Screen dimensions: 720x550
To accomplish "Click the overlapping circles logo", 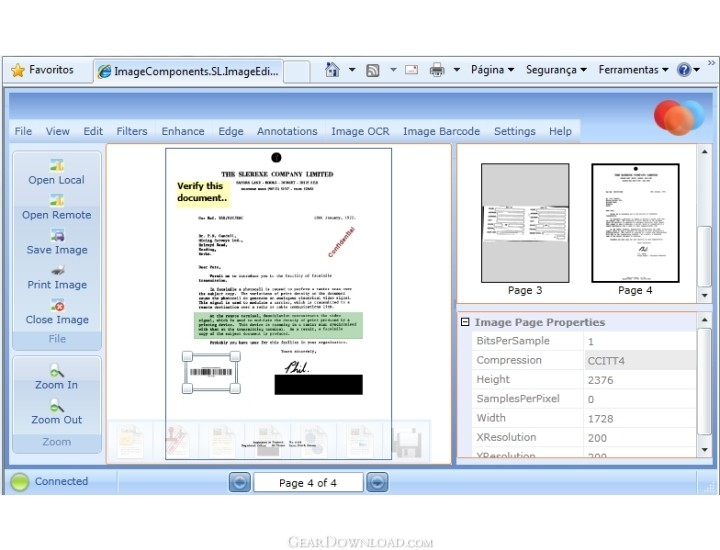I will 678,117.
